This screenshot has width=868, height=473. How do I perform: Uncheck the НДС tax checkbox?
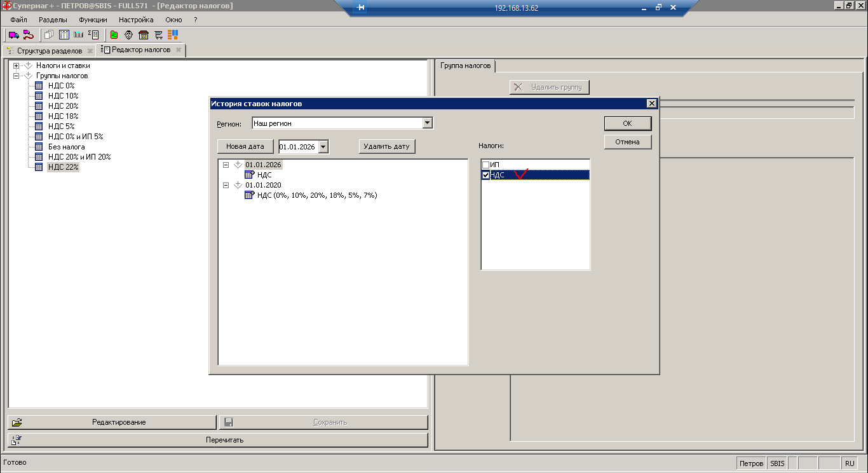[x=485, y=175]
